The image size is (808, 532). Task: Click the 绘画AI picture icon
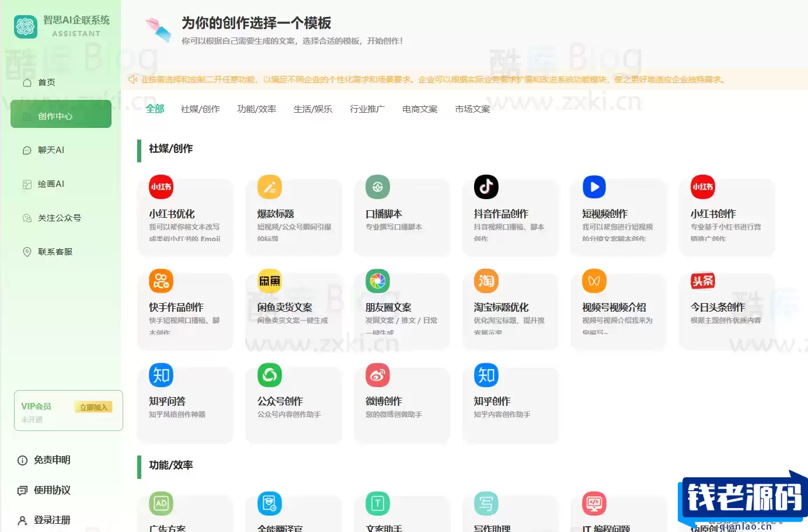(x=27, y=184)
